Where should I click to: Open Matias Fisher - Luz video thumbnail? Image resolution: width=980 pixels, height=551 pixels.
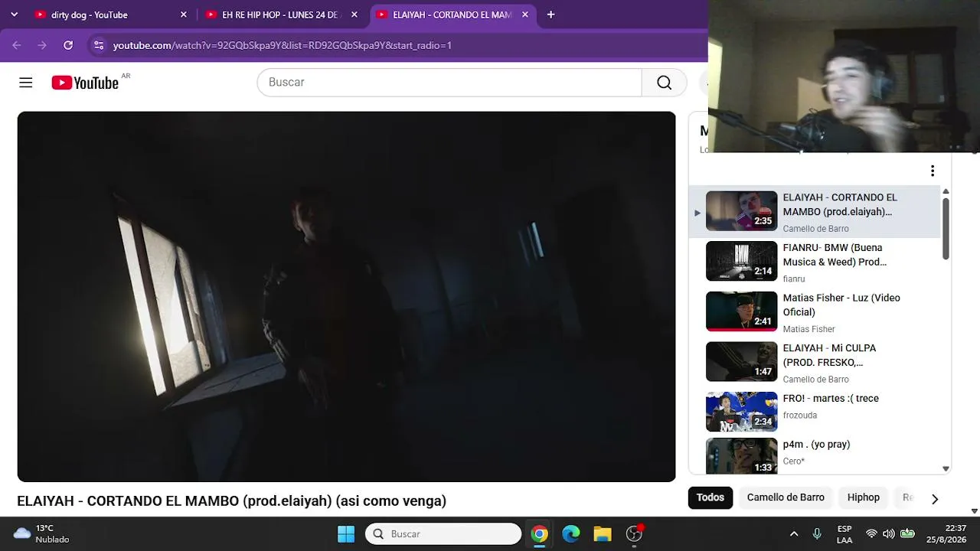(741, 311)
